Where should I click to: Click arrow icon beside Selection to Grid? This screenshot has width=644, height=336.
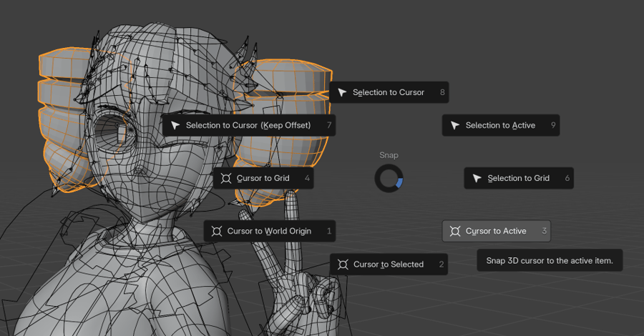pyautogui.click(x=477, y=178)
